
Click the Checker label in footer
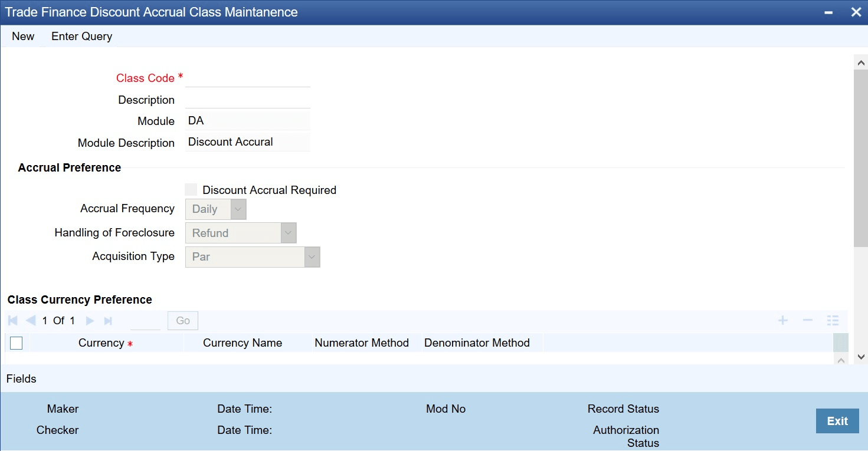click(x=58, y=430)
